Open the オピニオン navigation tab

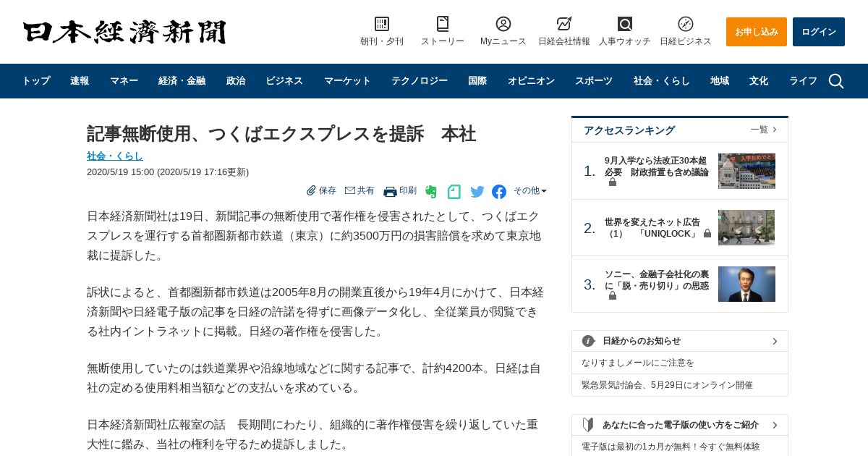(531, 81)
